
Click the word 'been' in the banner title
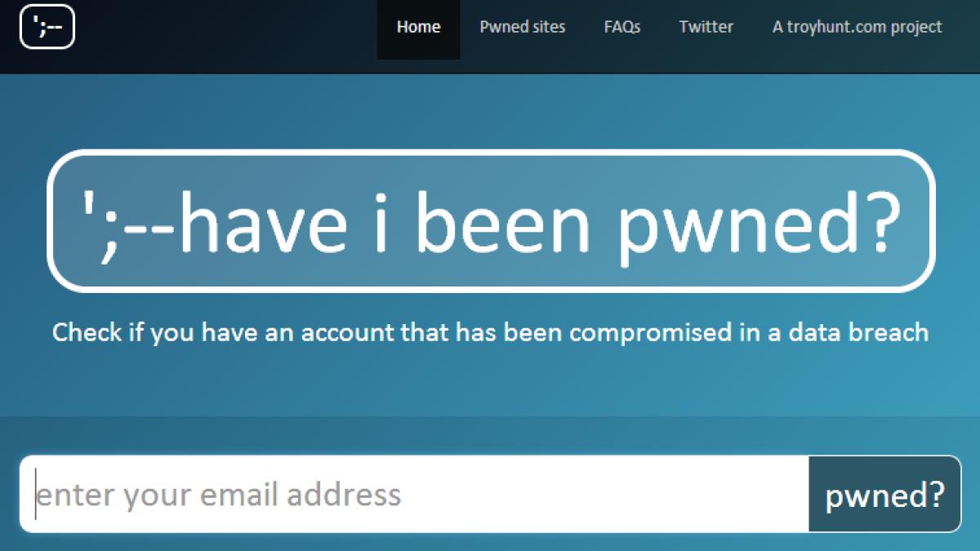(501, 220)
